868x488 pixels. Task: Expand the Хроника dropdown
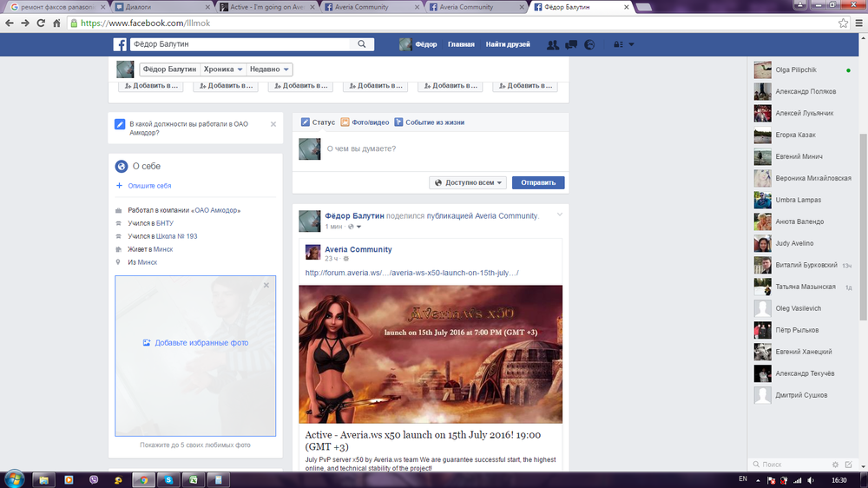pyautogui.click(x=222, y=69)
